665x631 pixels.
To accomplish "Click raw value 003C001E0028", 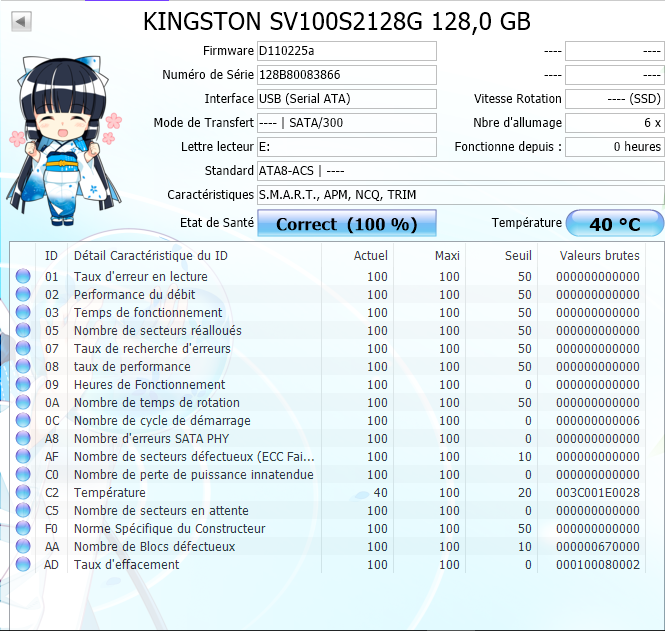I will click(x=598, y=493).
